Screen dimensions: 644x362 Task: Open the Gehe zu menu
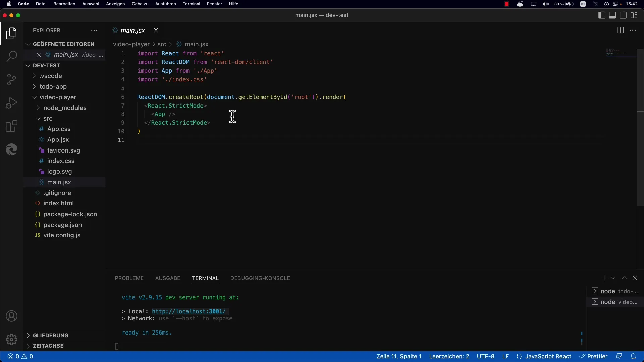(140, 4)
